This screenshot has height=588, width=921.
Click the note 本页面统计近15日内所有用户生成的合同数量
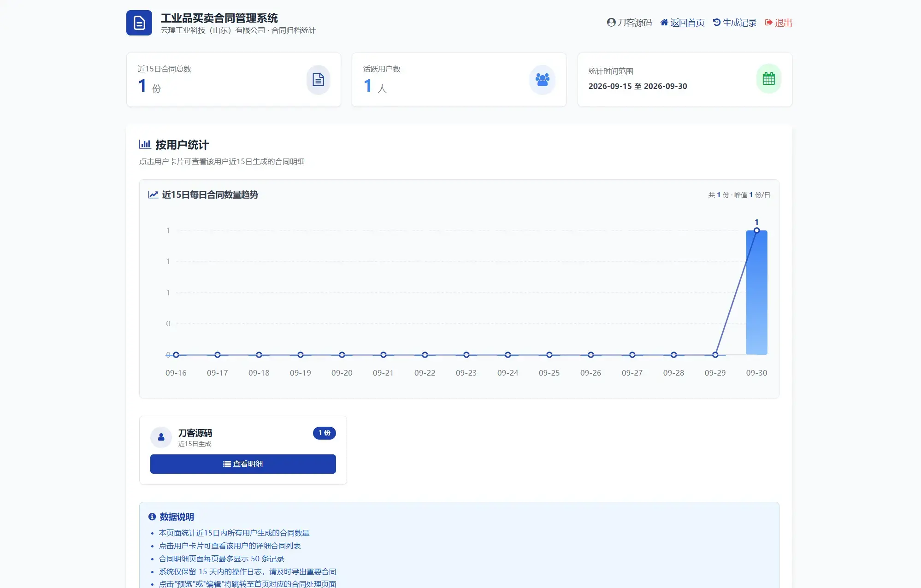pyautogui.click(x=234, y=533)
